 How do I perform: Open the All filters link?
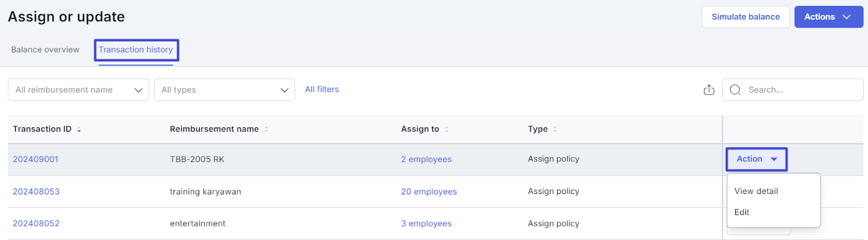322,89
